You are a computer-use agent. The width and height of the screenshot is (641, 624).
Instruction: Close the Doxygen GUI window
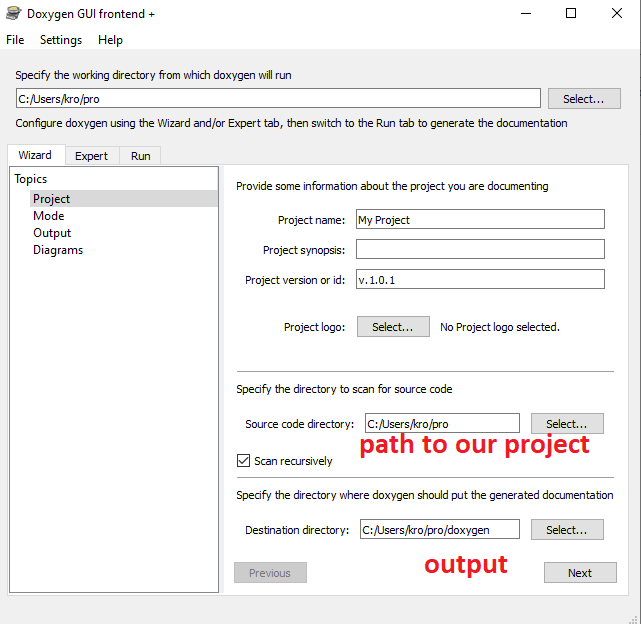click(x=617, y=13)
